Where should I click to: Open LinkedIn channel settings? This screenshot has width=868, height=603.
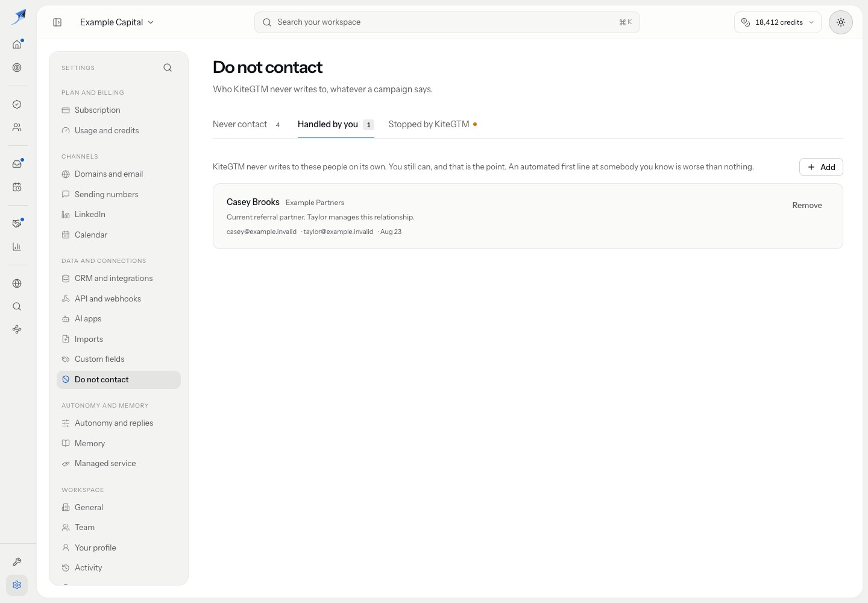tap(119, 215)
